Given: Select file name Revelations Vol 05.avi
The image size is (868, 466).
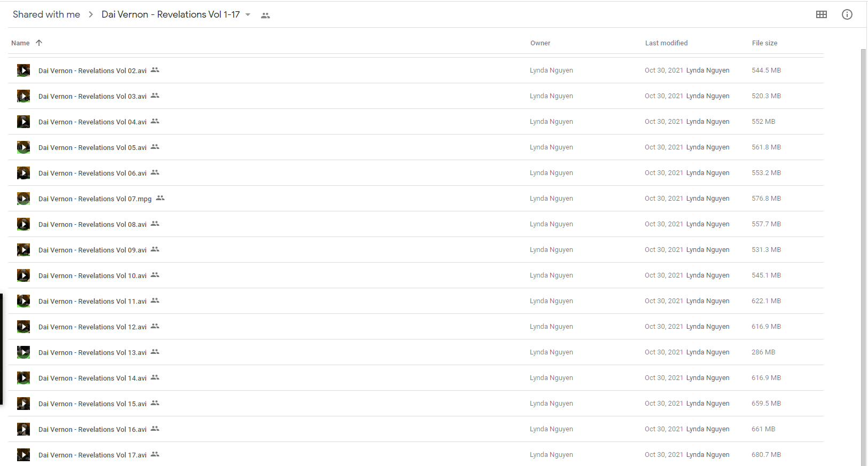Looking at the screenshot, I should 92,147.
